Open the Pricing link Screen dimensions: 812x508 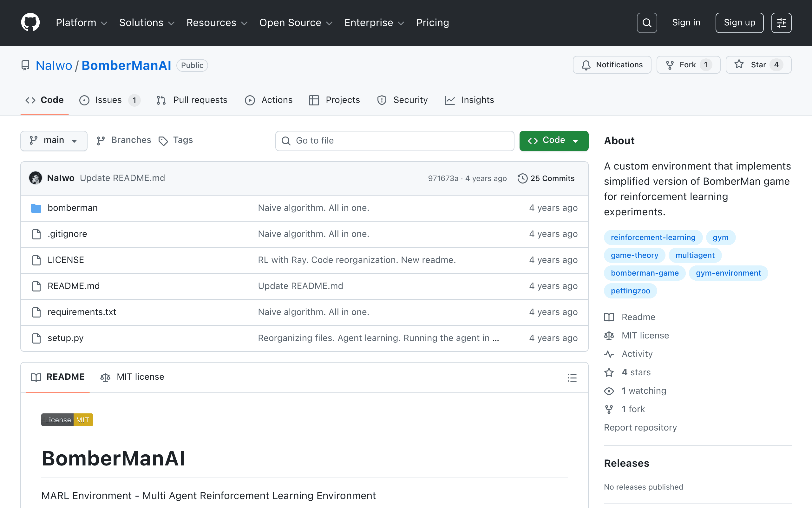tap(433, 23)
